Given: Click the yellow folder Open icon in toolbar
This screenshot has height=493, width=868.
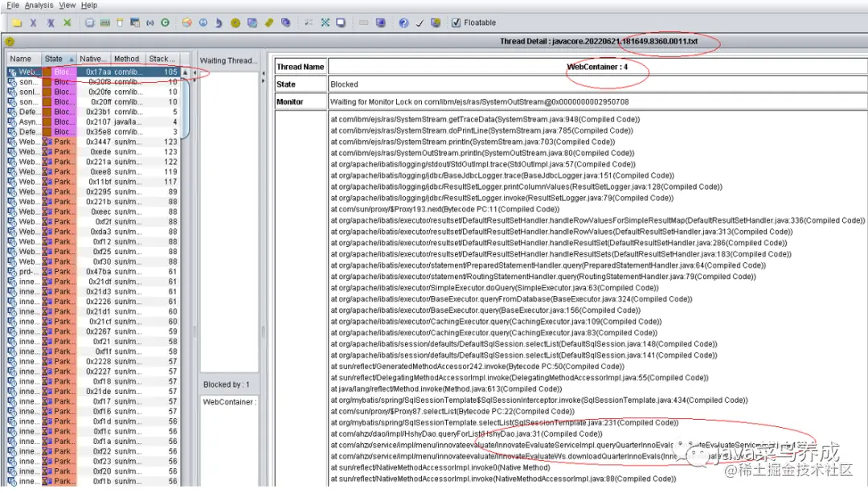Looking at the screenshot, I should click(17, 23).
